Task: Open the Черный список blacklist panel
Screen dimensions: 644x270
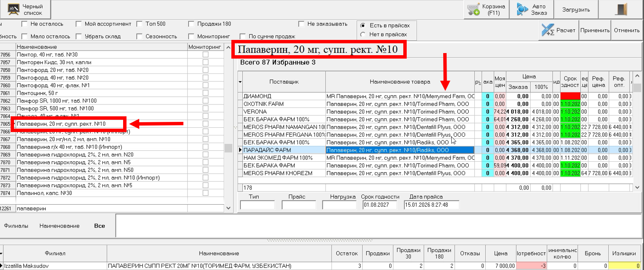Action: pos(25,9)
